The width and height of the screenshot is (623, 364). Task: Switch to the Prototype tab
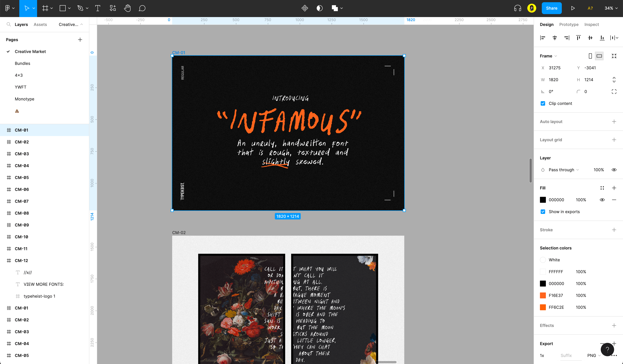[x=569, y=24]
